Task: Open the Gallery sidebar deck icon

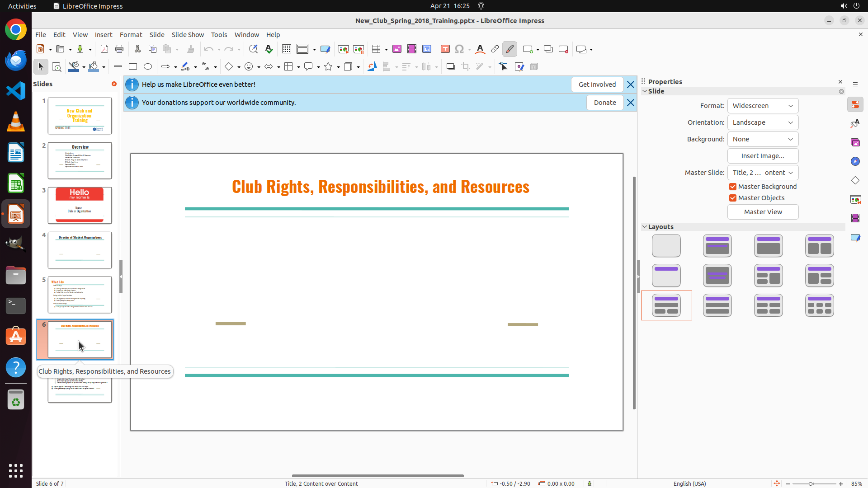Action: point(855,143)
